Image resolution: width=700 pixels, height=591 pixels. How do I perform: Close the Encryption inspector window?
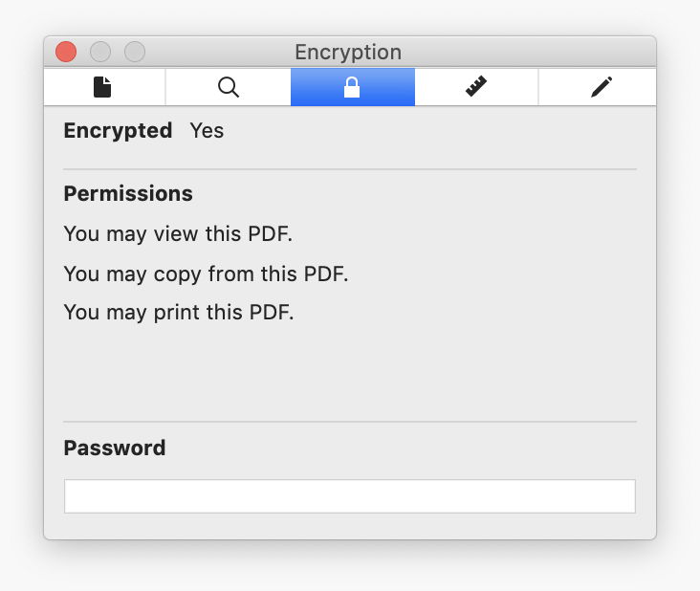tap(66, 52)
